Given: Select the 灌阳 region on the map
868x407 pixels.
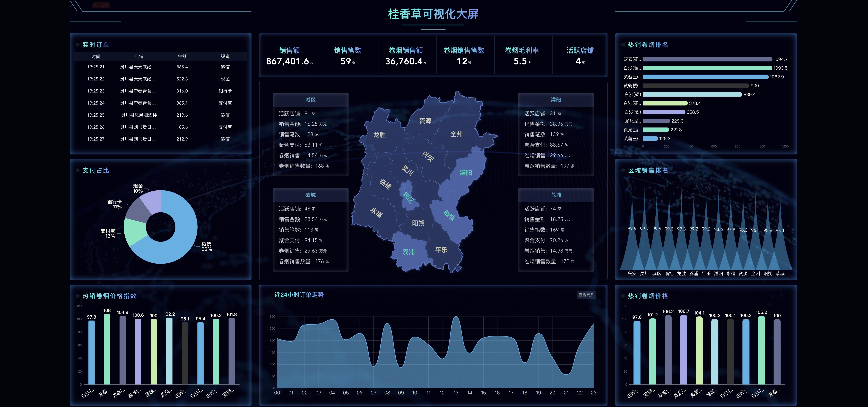Looking at the screenshot, I should pyautogui.click(x=466, y=173).
